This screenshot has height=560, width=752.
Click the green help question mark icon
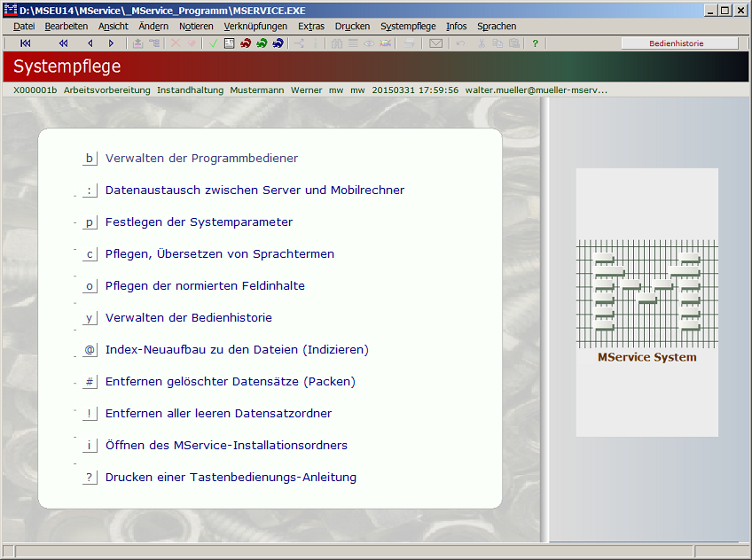(x=535, y=43)
